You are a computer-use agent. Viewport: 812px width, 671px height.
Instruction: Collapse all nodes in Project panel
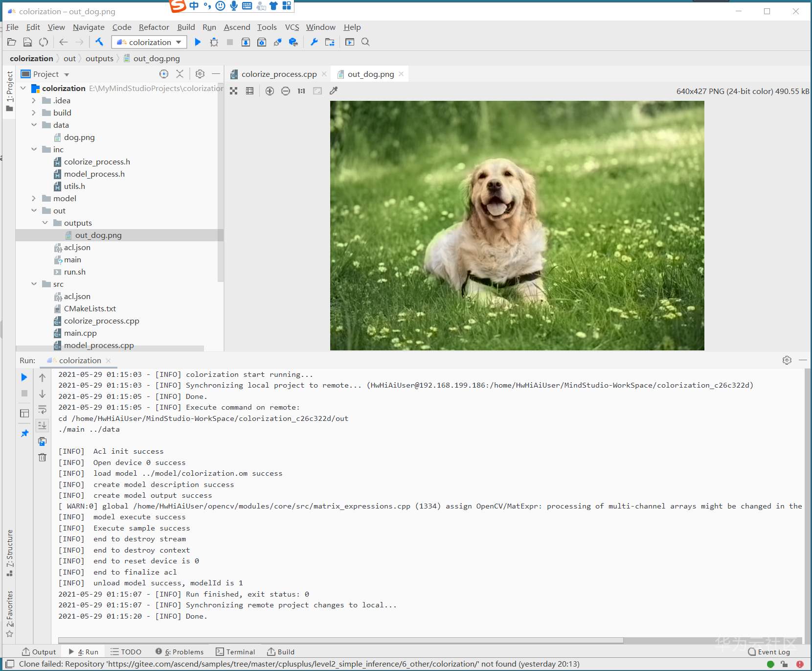[180, 74]
